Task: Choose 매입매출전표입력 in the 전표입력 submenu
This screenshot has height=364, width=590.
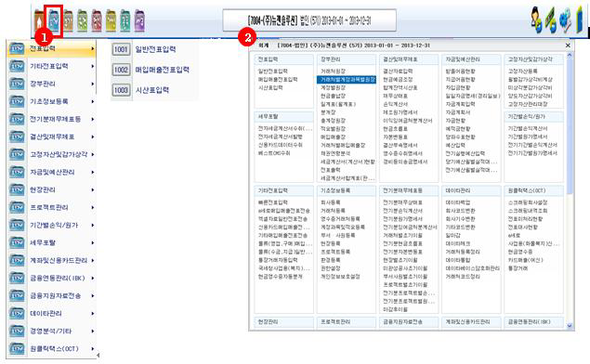Action: pos(163,70)
